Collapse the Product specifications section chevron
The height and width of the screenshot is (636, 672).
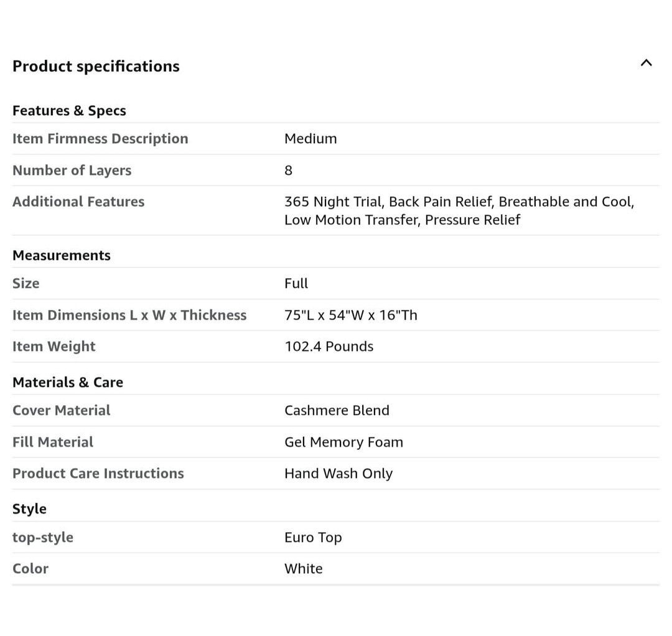pyautogui.click(x=646, y=63)
